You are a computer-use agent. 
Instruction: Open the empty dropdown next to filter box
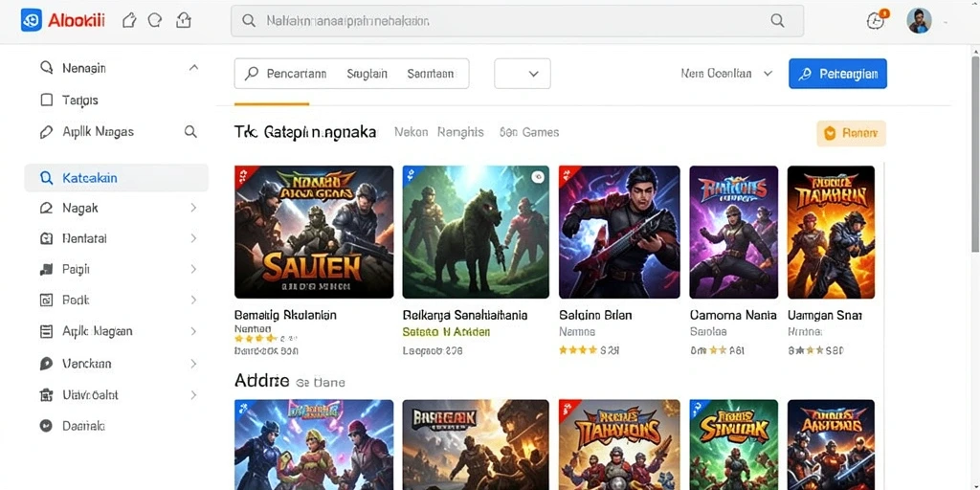pyautogui.click(x=523, y=74)
